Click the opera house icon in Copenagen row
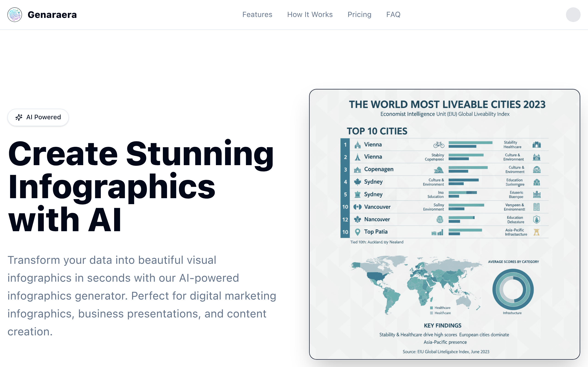The height and width of the screenshot is (367, 588). 439,170
